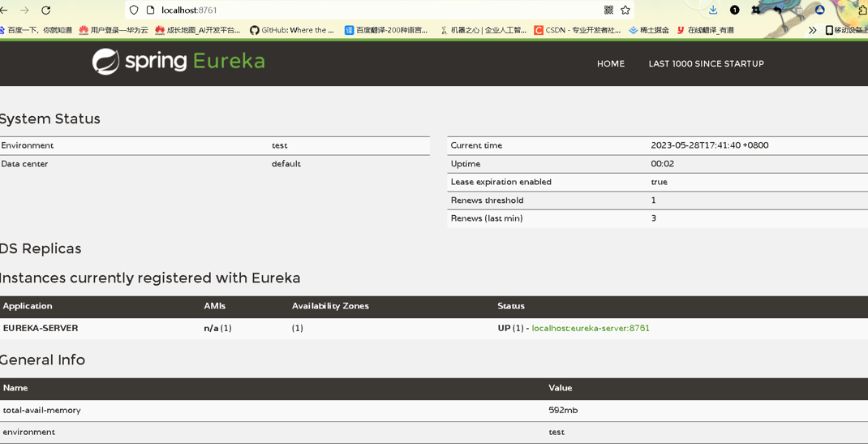Viewport: 868px width, 444px height.
Task: Click 'Instances currently registered with Eureka' heading
Action: (x=150, y=278)
